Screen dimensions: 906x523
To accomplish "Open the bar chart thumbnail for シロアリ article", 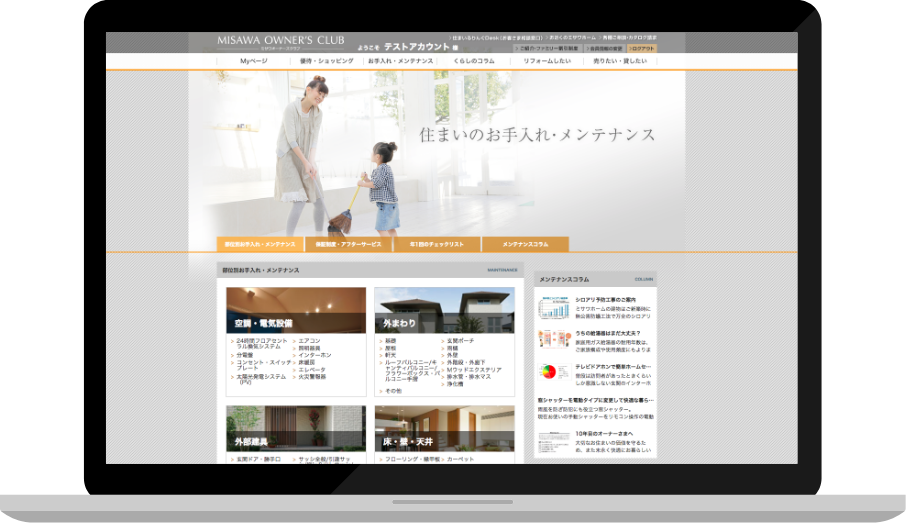I will [x=555, y=308].
